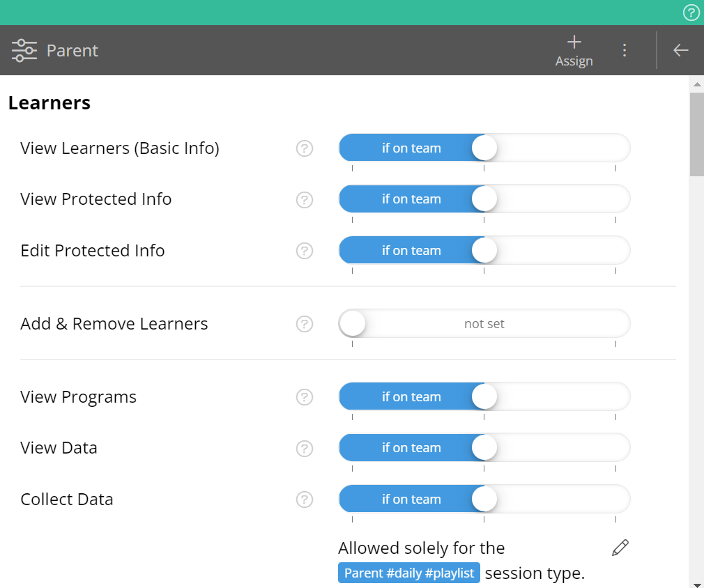Image resolution: width=704 pixels, height=588 pixels.
Task: Click the Collect Data permission slider
Action: point(484,500)
